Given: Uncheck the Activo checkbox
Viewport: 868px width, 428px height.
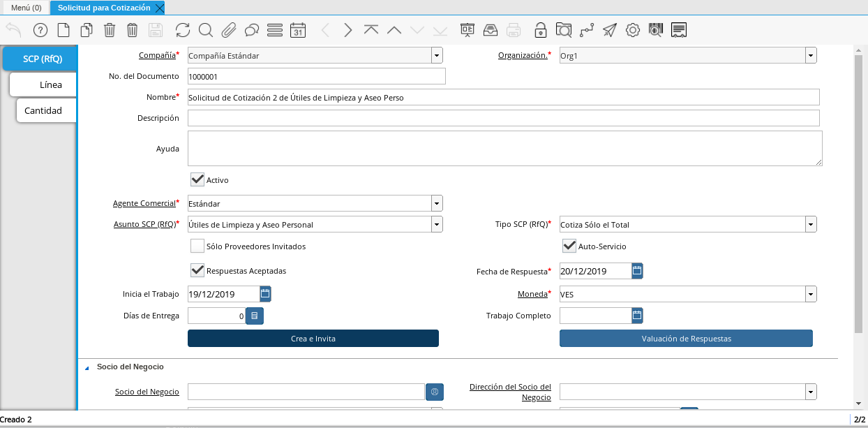Looking at the screenshot, I should [x=197, y=180].
